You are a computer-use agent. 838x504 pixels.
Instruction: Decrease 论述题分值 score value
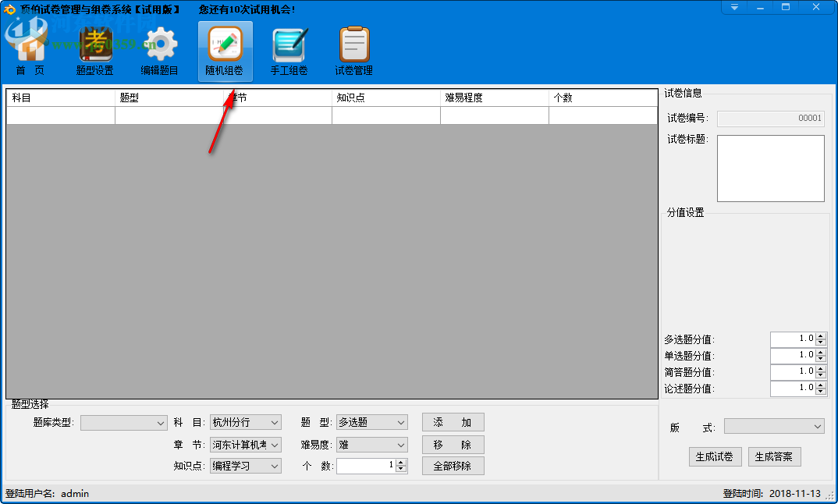[820, 392]
